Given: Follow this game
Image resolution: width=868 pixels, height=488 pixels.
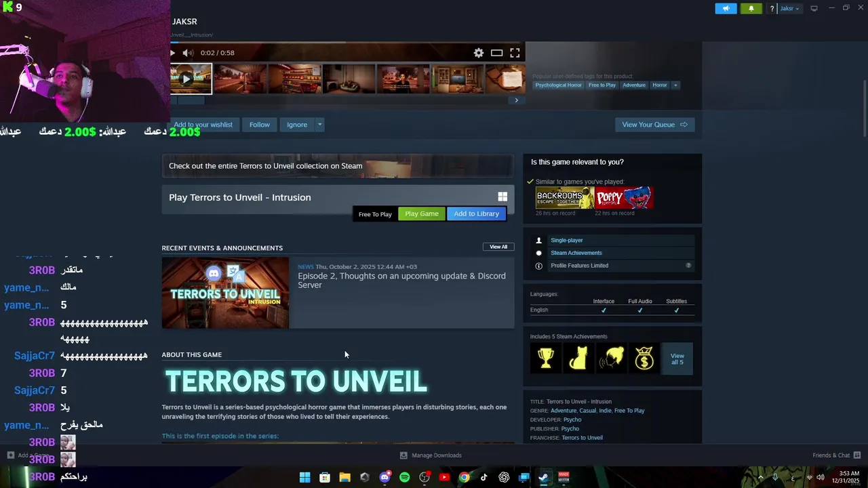Looking at the screenshot, I should click(259, 125).
